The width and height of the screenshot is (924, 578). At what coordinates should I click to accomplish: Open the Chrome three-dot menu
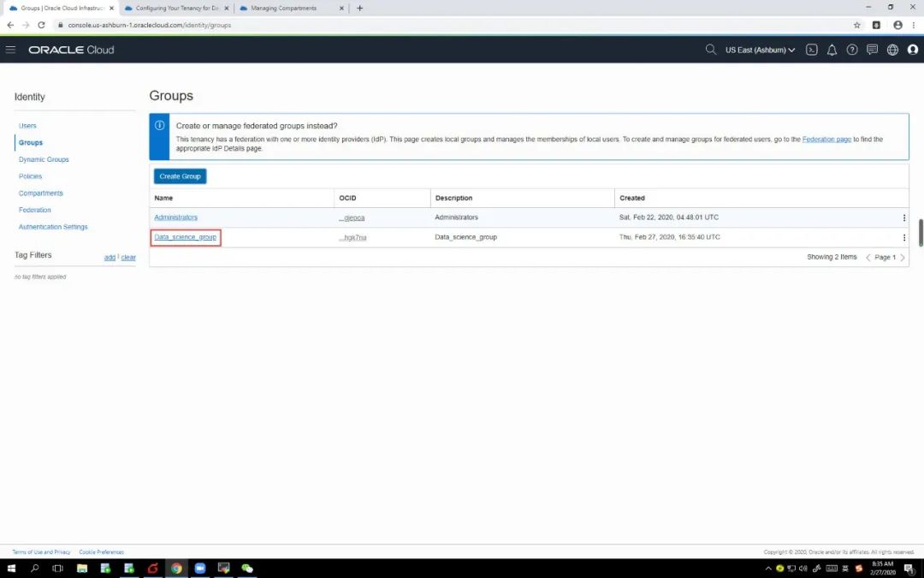[x=914, y=25]
